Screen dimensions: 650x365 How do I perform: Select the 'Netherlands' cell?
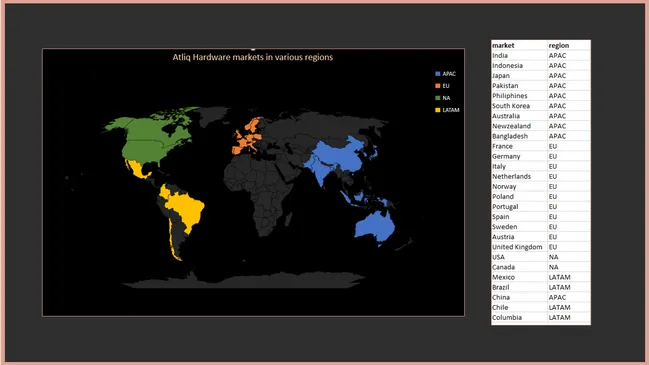(519, 176)
